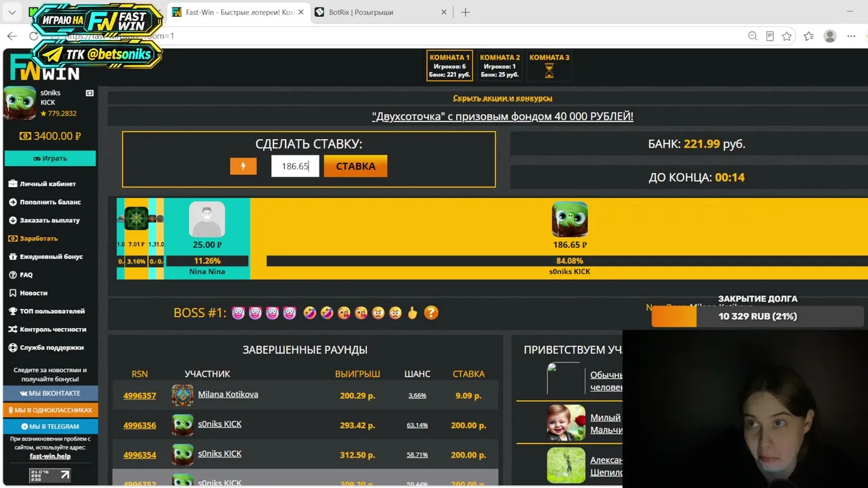Click the pointing-finger emoji in BOSS #1 row

[x=412, y=312]
